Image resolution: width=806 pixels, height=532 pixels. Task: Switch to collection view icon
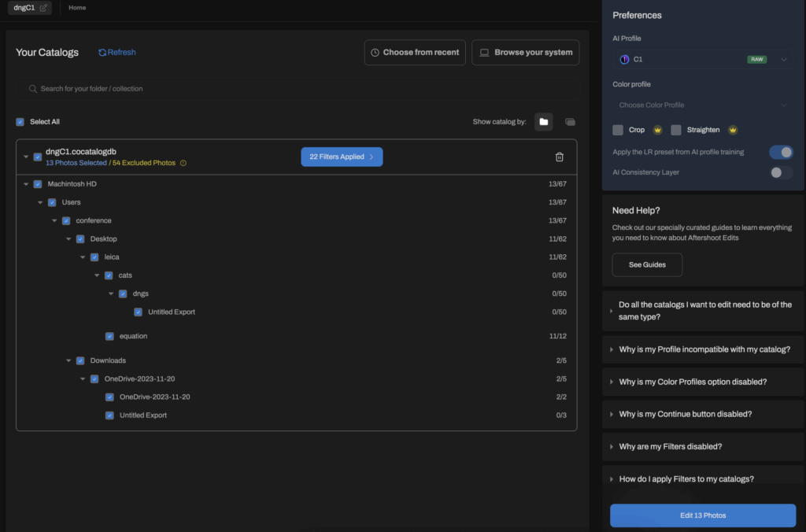click(x=570, y=122)
